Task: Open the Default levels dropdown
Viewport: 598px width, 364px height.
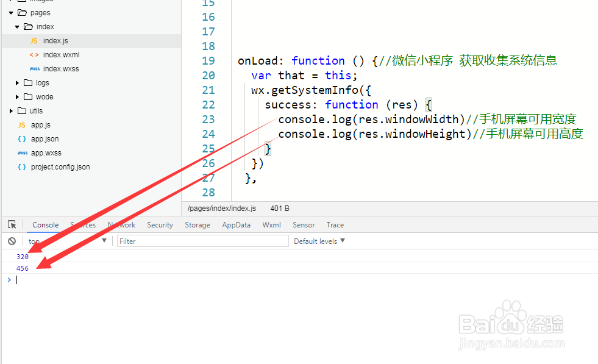Action: coord(319,241)
